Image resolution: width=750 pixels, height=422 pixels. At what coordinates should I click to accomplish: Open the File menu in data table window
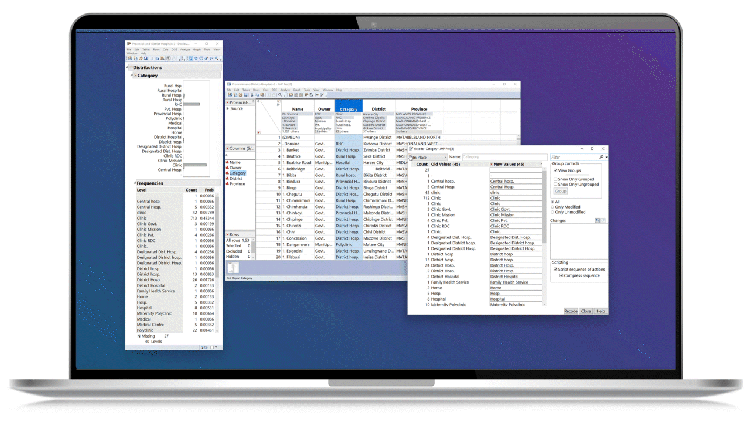tap(229, 90)
